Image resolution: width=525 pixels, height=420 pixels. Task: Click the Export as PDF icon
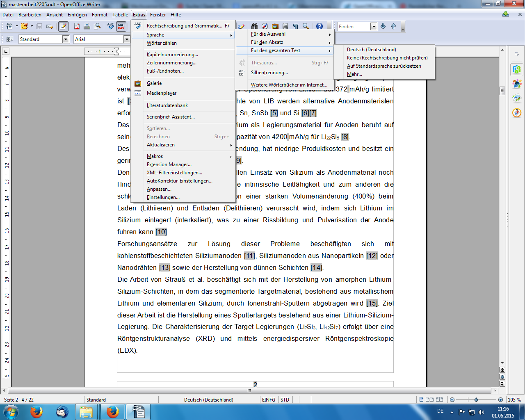click(x=77, y=26)
